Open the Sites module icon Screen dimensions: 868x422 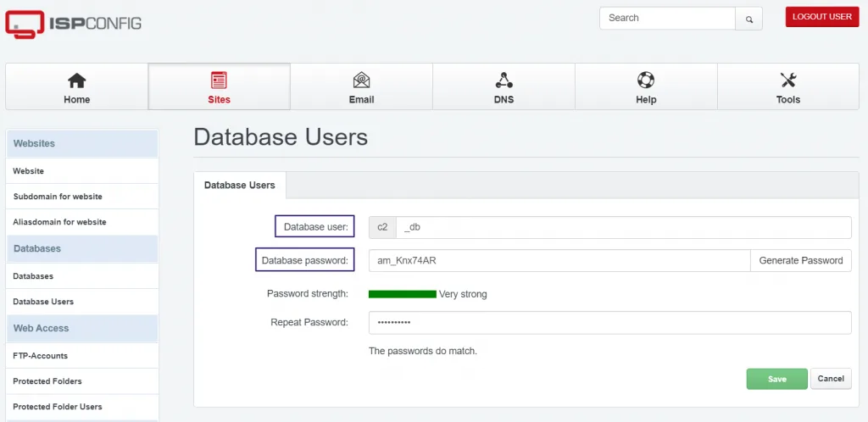pyautogui.click(x=220, y=81)
